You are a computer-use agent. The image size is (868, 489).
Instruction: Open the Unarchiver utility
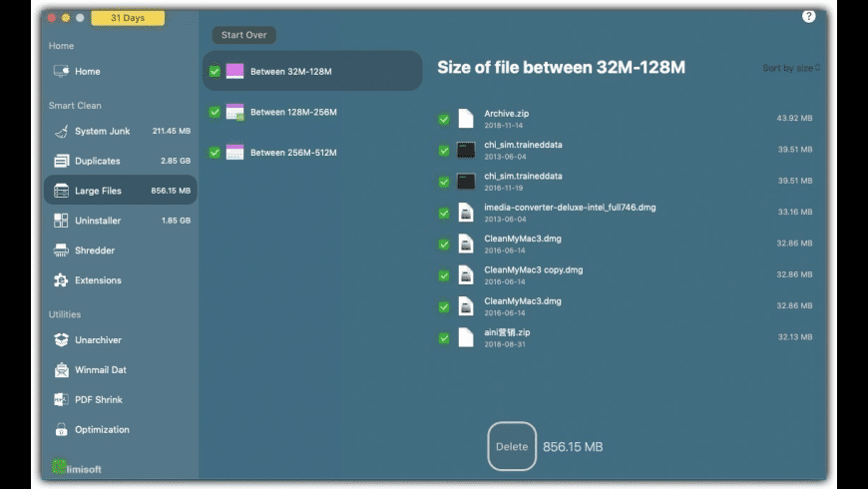(120, 340)
